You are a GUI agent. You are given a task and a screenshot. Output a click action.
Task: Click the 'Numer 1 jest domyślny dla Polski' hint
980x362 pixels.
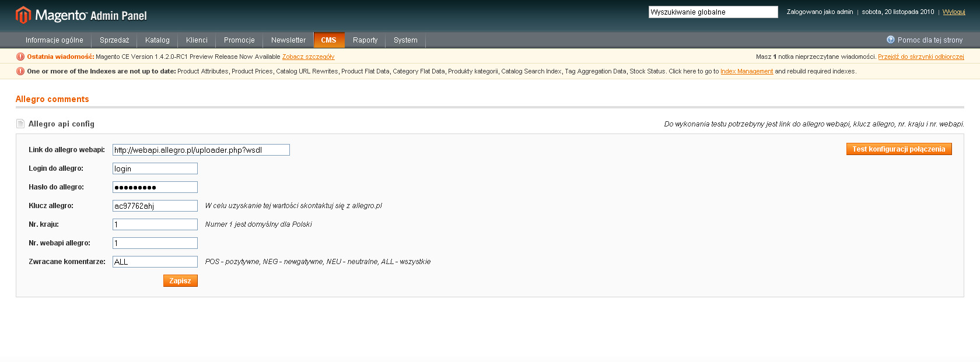tap(258, 224)
